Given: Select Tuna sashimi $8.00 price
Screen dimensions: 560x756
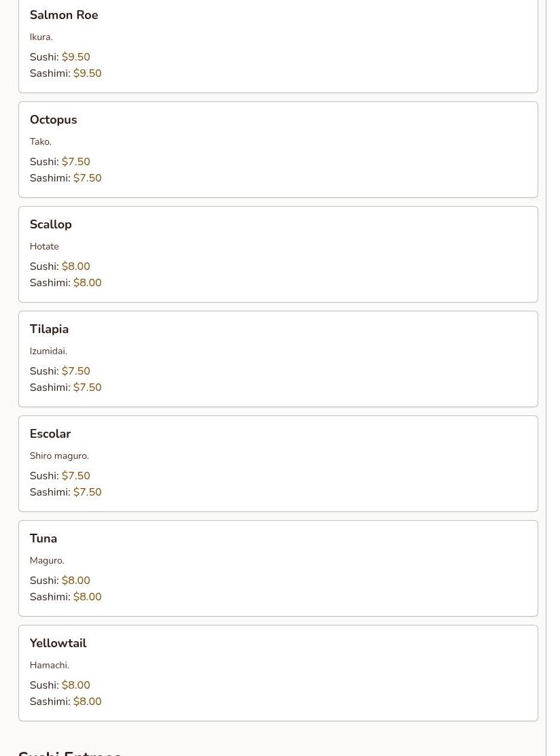Looking at the screenshot, I should coord(87,596).
